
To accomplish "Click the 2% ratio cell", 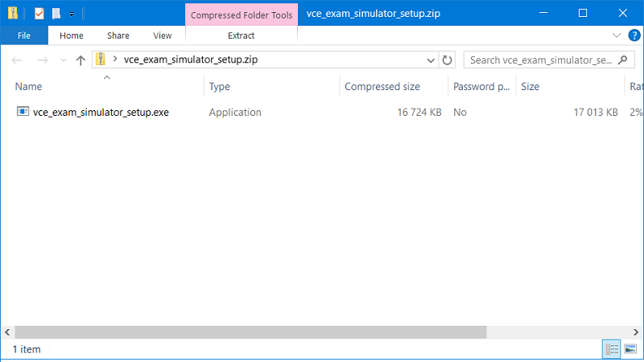I will click(636, 113).
